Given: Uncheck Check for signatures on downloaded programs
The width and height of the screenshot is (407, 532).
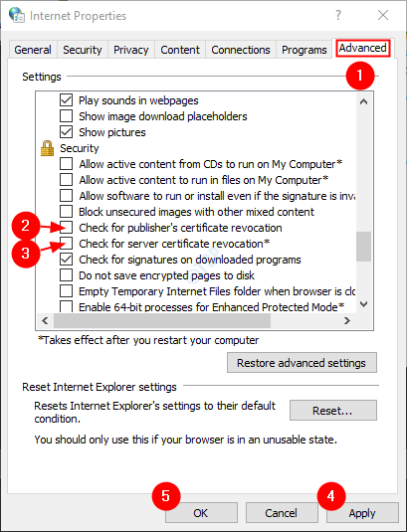Looking at the screenshot, I should click(x=67, y=260).
